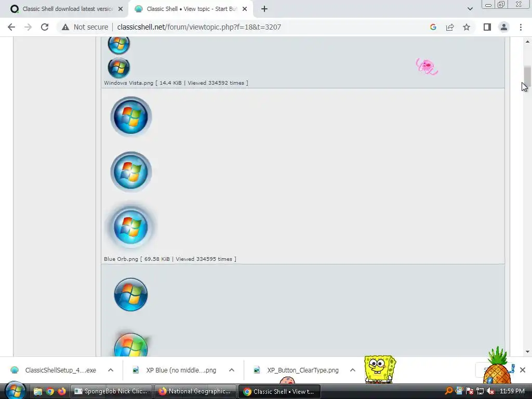Image resolution: width=532 pixels, height=399 pixels.
Task: Open the tab search dropdown
Action: point(470,9)
